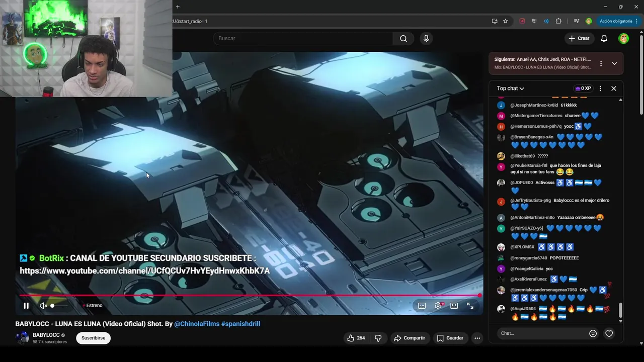This screenshot has width=644, height=362.
Task: Enter fullscreen mode in the player
Action: (x=470, y=306)
